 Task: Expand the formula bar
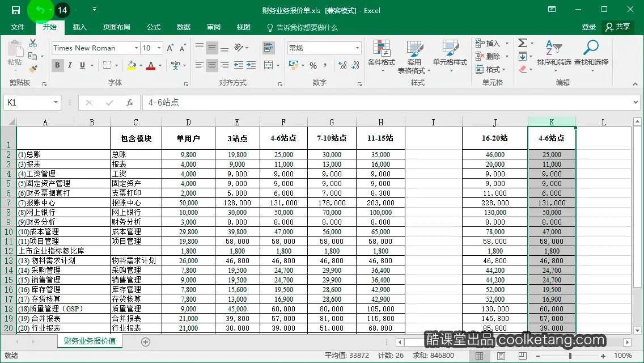[635, 102]
